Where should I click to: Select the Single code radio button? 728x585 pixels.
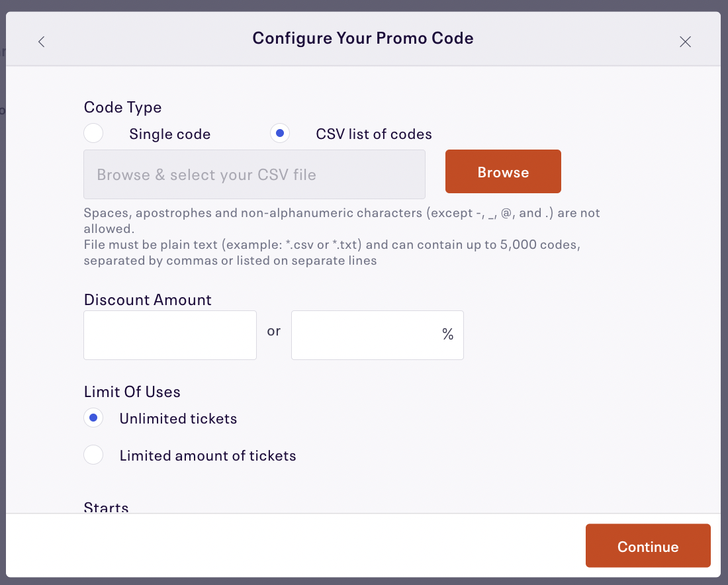[93, 133]
